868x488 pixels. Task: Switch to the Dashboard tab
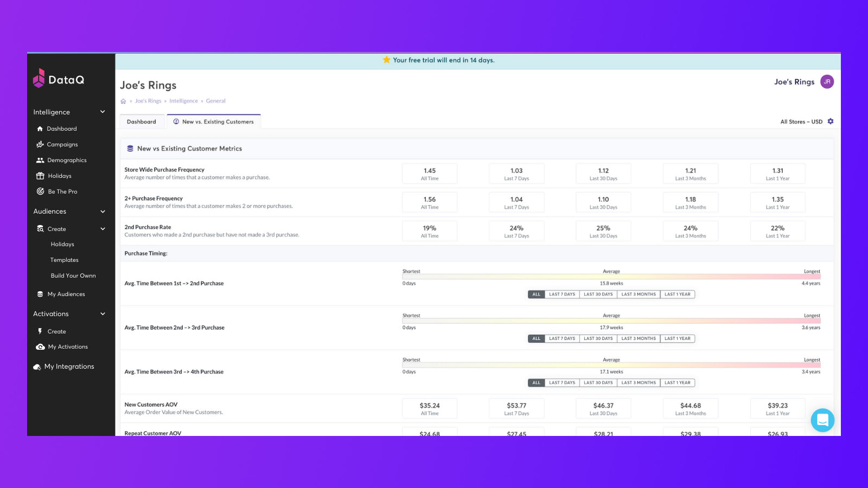(x=141, y=122)
